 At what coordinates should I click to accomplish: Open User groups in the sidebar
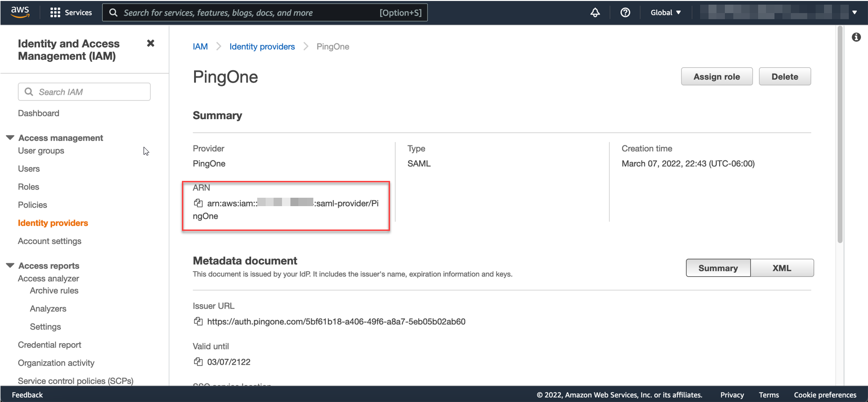(41, 151)
